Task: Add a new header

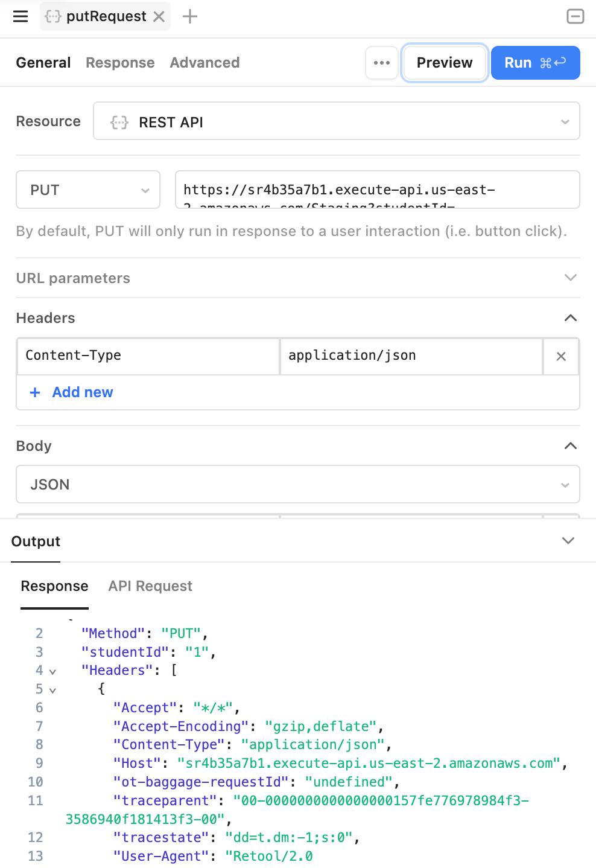Action: tap(71, 392)
